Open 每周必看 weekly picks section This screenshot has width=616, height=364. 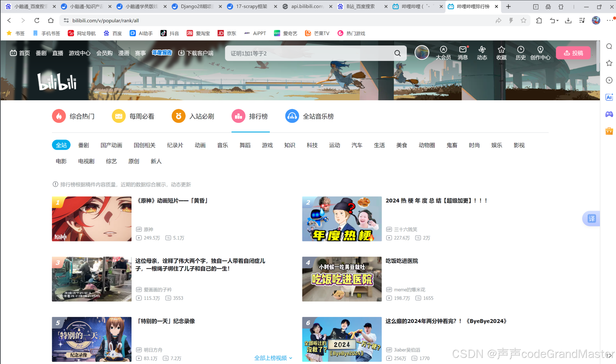[x=133, y=116]
